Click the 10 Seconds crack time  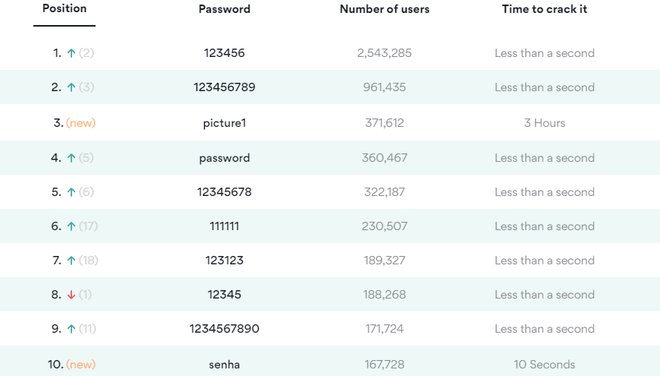(x=544, y=364)
